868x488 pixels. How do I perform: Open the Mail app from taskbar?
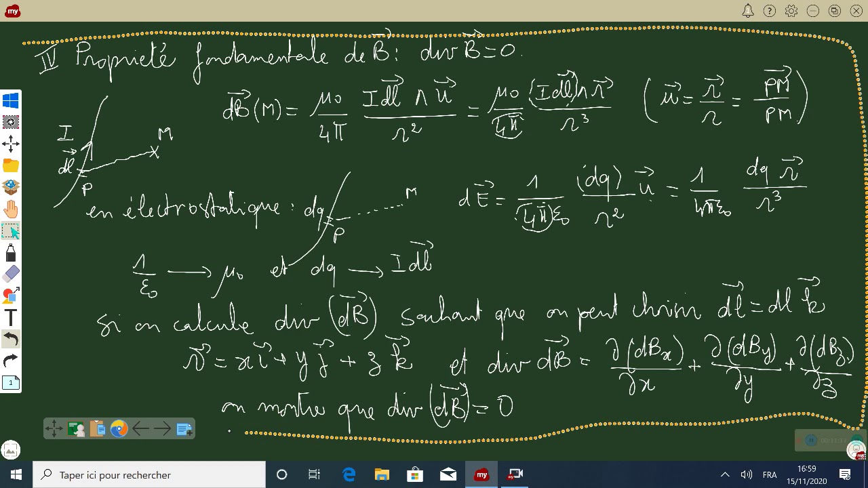(448, 474)
